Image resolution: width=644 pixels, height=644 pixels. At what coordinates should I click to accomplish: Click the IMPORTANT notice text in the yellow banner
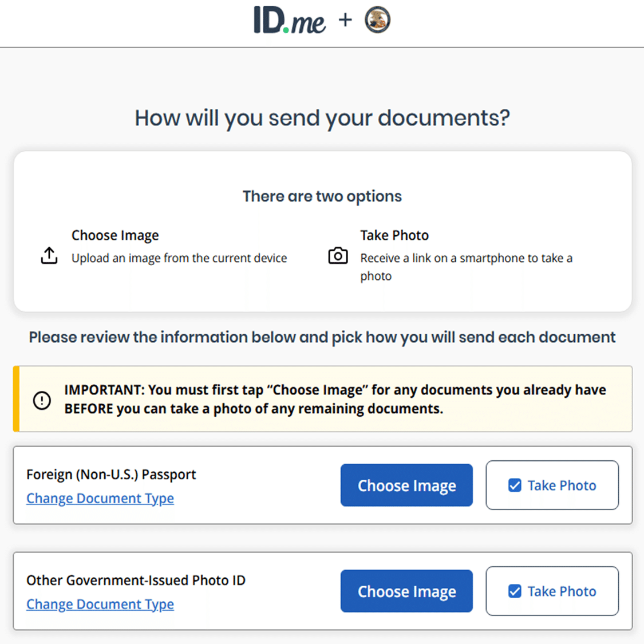click(335, 399)
